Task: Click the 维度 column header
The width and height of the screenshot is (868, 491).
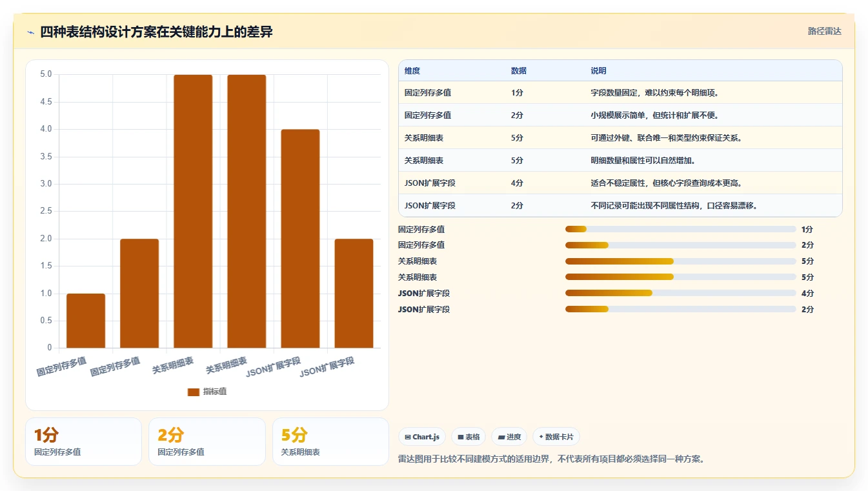Action: tap(412, 71)
